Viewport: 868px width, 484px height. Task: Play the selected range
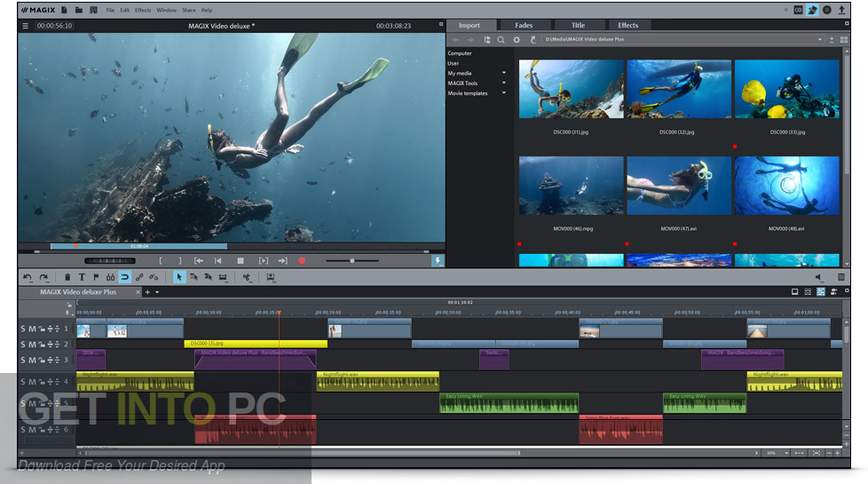tap(264, 261)
